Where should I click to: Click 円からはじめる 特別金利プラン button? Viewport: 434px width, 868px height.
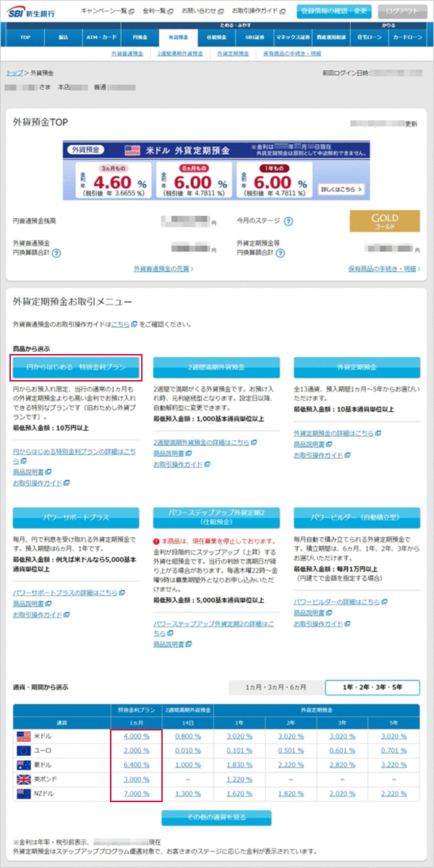click(76, 368)
